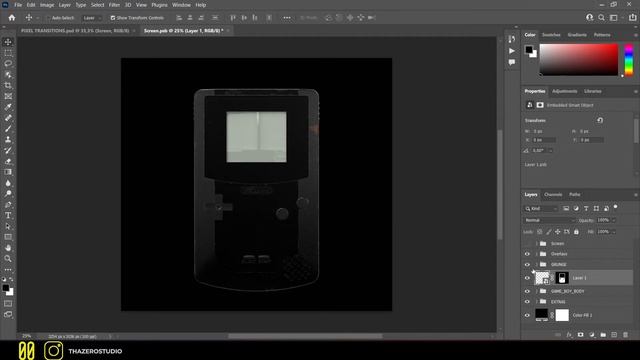640x360 pixels.
Task: Add a layer mask from Layers panel footer
Action: click(x=580, y=335)
